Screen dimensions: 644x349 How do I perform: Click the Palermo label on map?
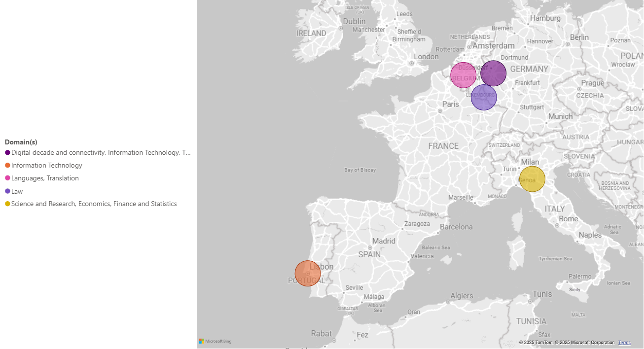579,277
